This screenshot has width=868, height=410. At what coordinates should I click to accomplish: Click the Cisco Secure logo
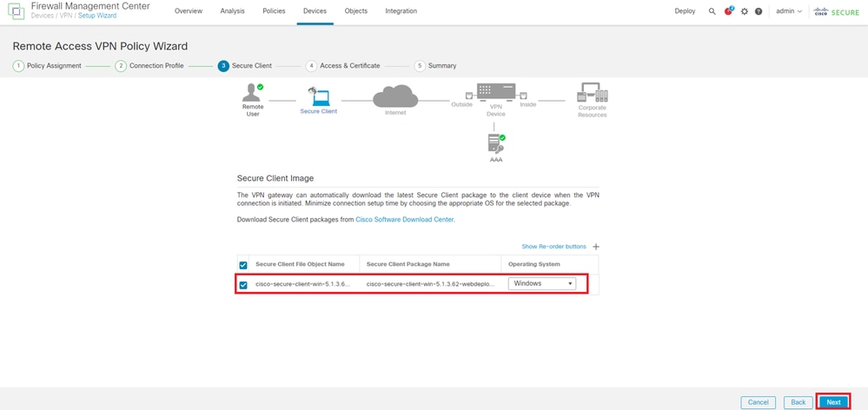coord(836,11)
